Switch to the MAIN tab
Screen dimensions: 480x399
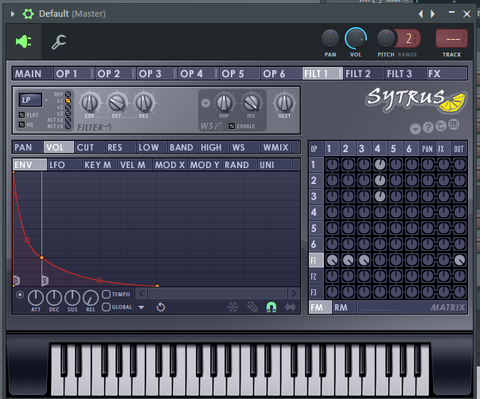(x=33, y=73)
